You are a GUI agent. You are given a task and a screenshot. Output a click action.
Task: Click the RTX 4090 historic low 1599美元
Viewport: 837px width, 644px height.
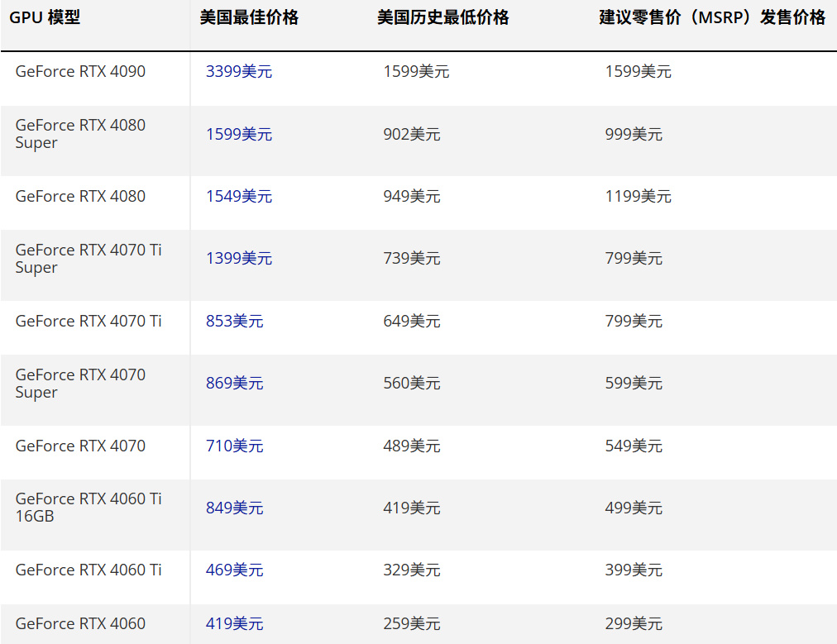(x=416, y=71)
